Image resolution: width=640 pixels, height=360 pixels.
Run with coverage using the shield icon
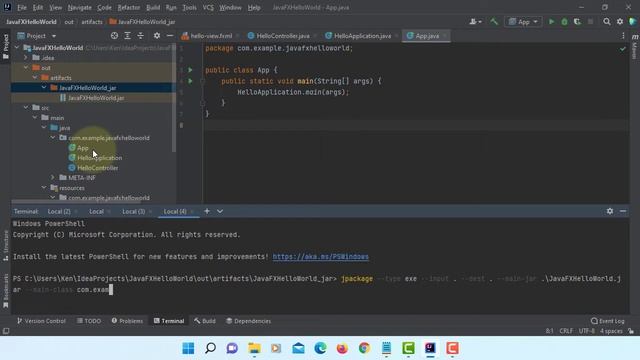[577, 22]
